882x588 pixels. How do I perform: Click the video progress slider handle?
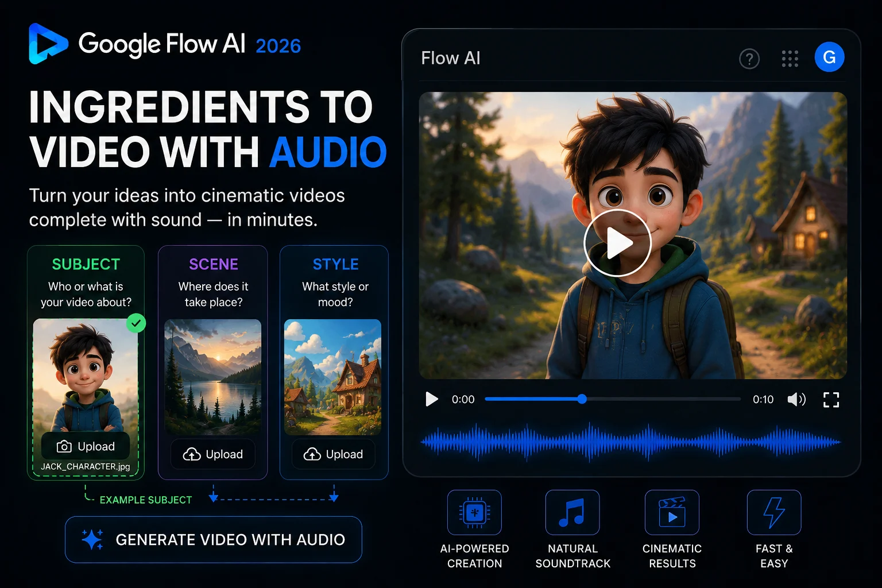[x=582, y=399]
